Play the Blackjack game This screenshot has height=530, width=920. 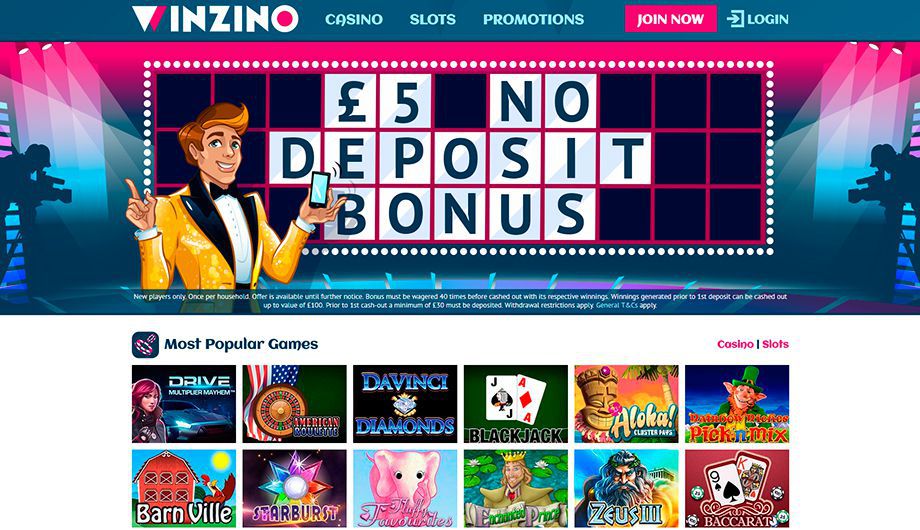click(x=516, y=404)
